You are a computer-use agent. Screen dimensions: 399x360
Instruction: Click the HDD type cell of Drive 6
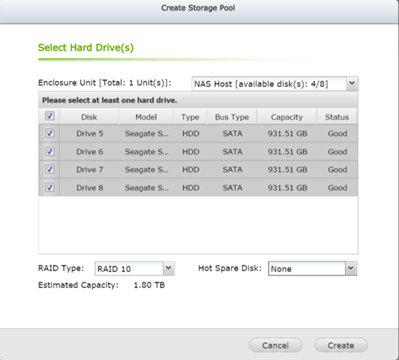pos(191,152)
